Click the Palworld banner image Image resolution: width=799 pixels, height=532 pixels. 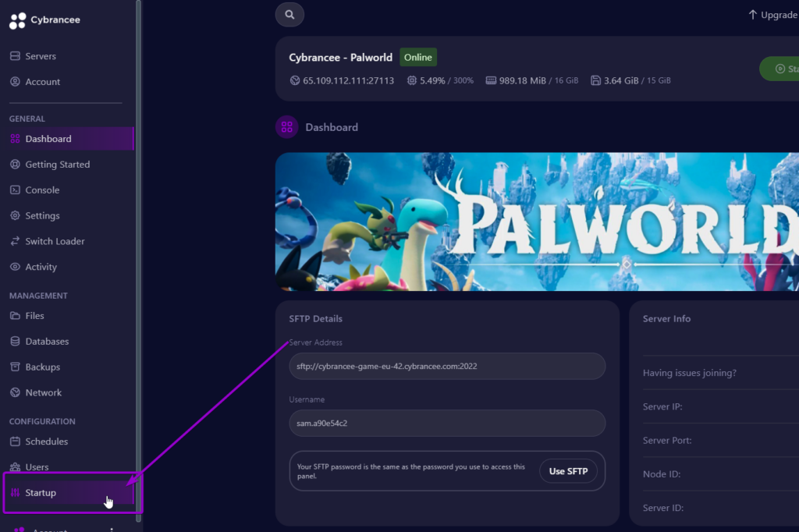click(537, 222)
